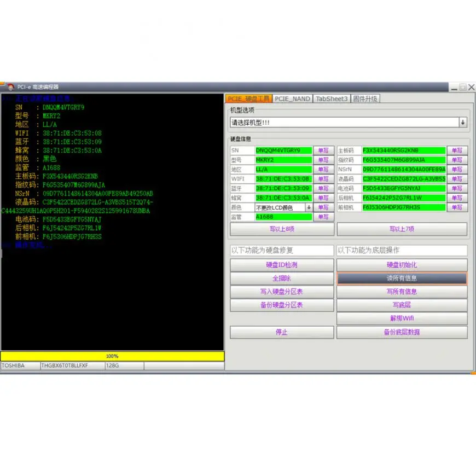
Task: Maximize the PCI-e programmer window
Action: [x=463, y=88]
